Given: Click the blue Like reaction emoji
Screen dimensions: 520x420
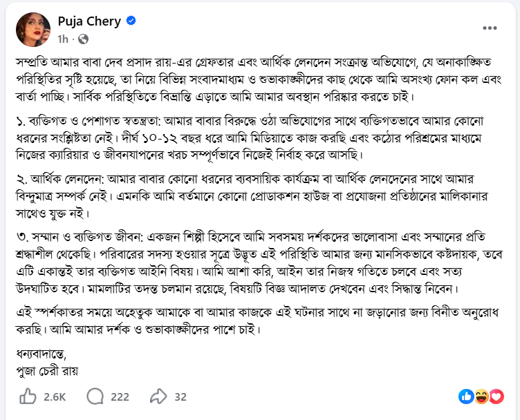Looking at the screenshot, I should 467,397.
